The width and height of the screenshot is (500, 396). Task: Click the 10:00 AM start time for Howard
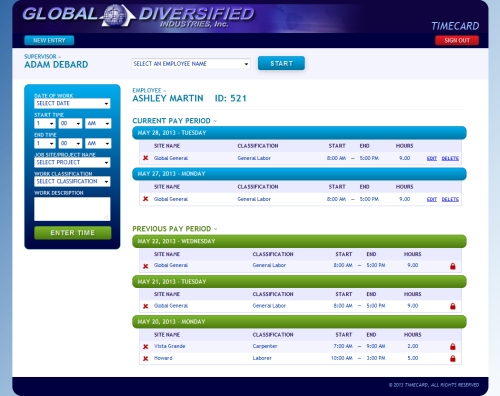point(342,358)
